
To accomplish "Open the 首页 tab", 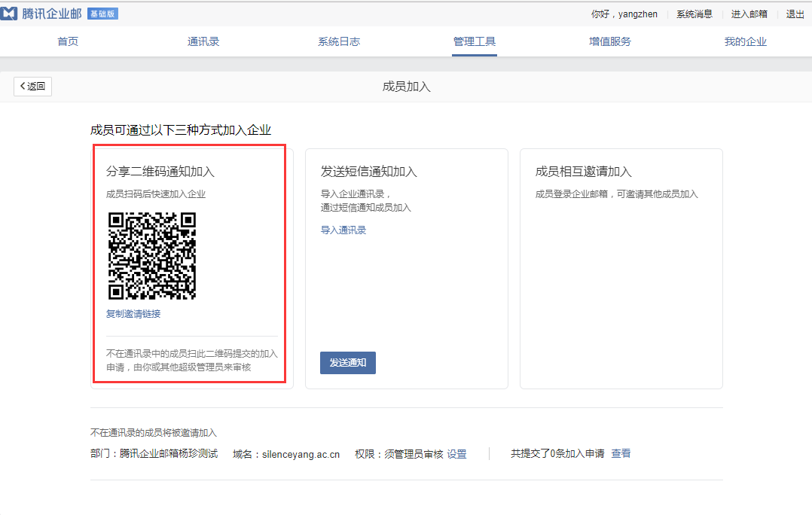I will (68, 41).
